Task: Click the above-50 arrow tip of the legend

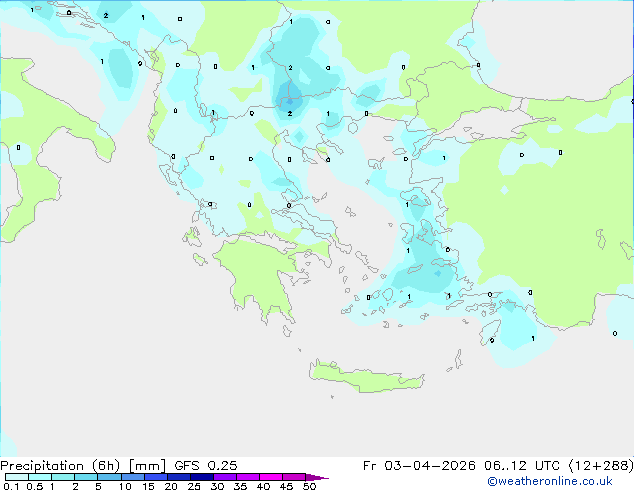Action: coord(317,477)
